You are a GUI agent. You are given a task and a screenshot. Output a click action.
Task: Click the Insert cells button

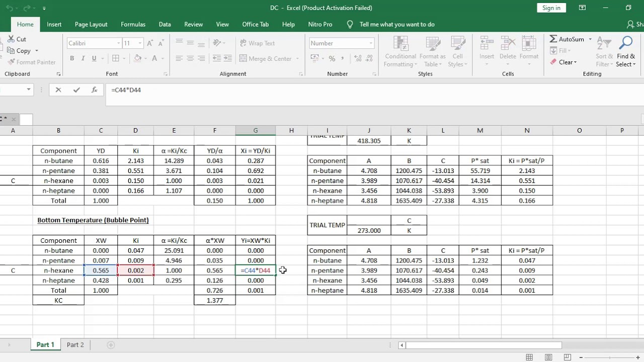pyautogui.click(x=487, y=51)
